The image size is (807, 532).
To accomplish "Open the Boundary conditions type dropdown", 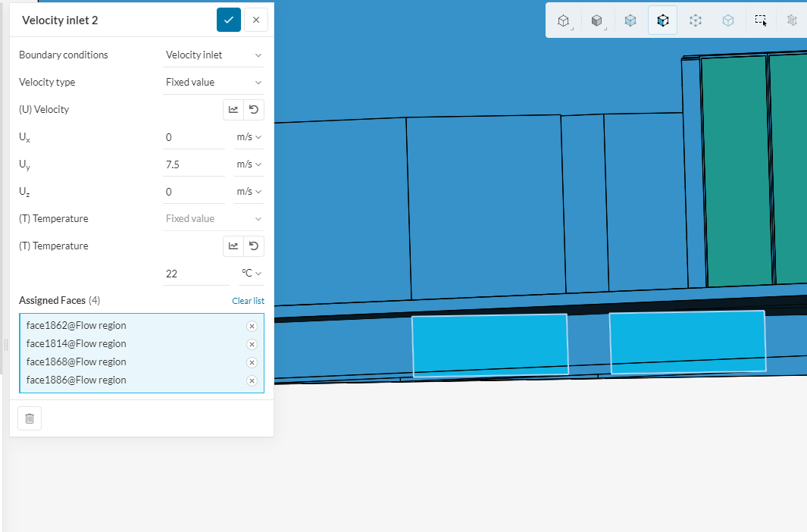I will click(214, 55).
